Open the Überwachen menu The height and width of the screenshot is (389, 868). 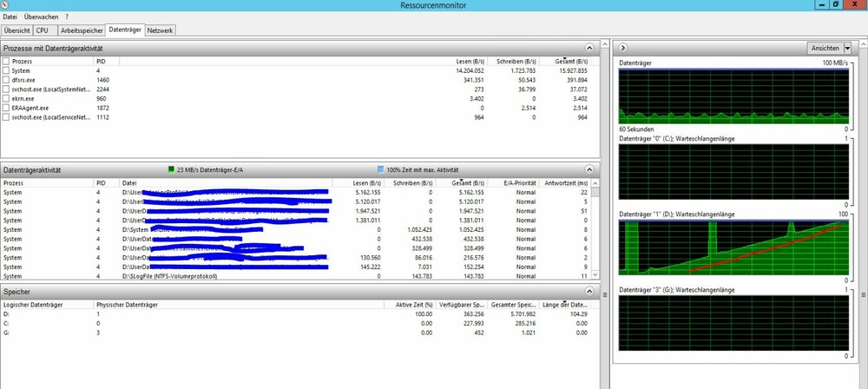(40, 16)
